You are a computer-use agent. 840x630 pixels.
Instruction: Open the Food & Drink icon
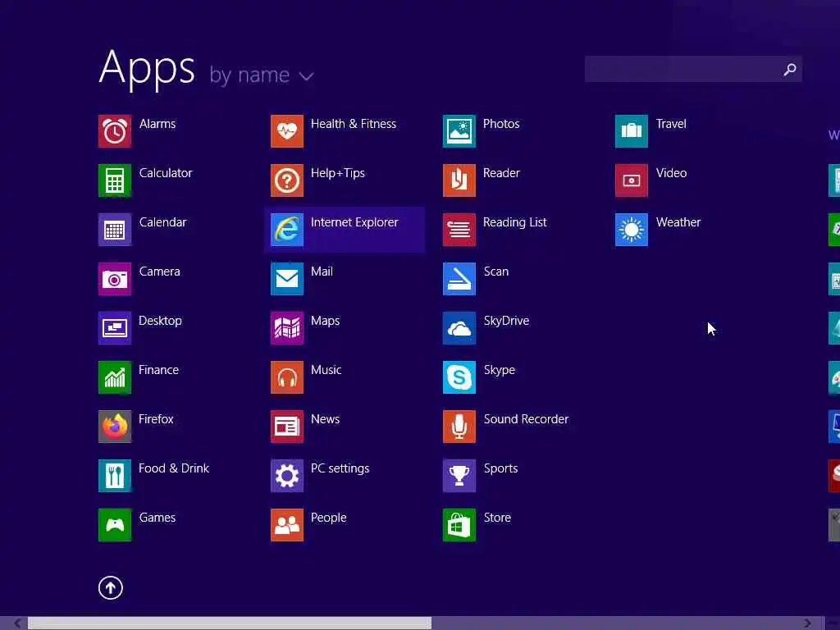click(x=115, y=476)
